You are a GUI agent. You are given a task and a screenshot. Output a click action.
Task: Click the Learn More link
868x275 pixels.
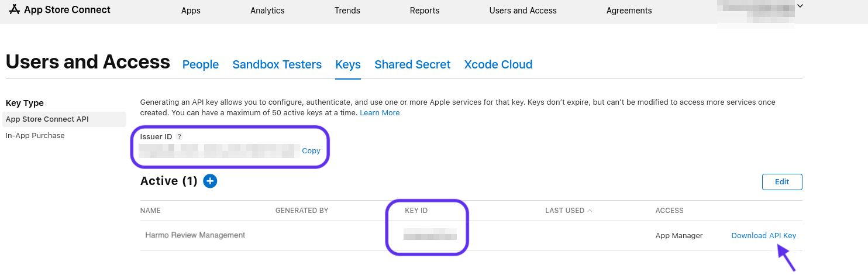[x=380, y=113]
